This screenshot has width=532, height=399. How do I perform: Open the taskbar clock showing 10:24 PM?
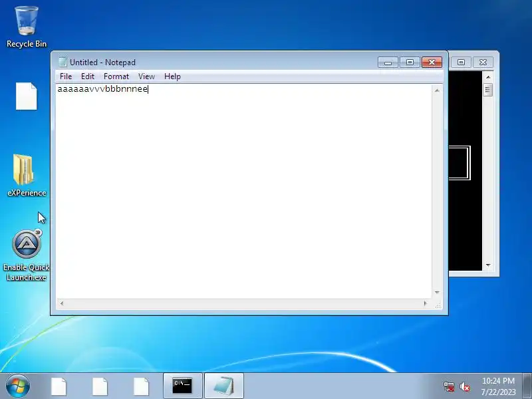pos(498,386)
